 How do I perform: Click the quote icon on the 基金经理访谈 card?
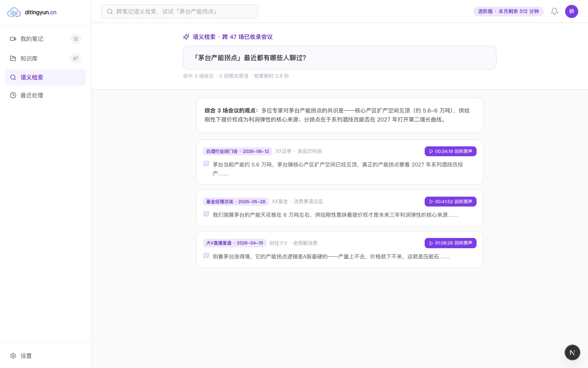point(206,214)
